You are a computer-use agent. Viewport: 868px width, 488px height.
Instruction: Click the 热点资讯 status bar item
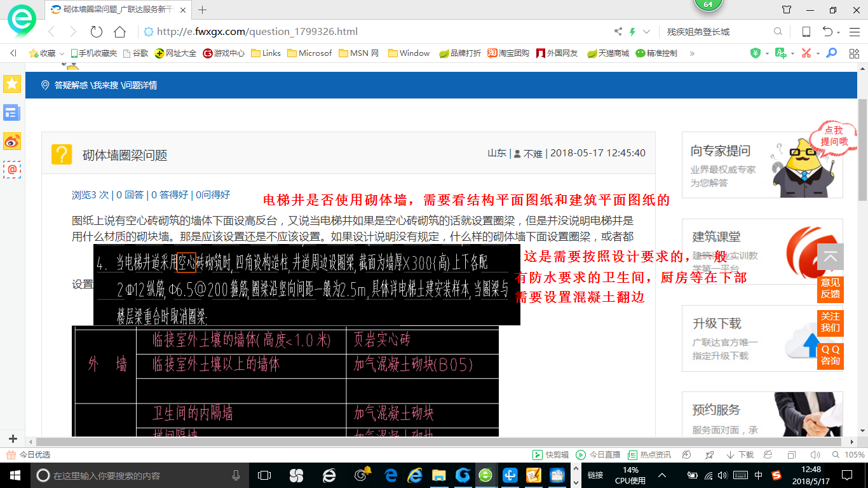coord(649,455)
